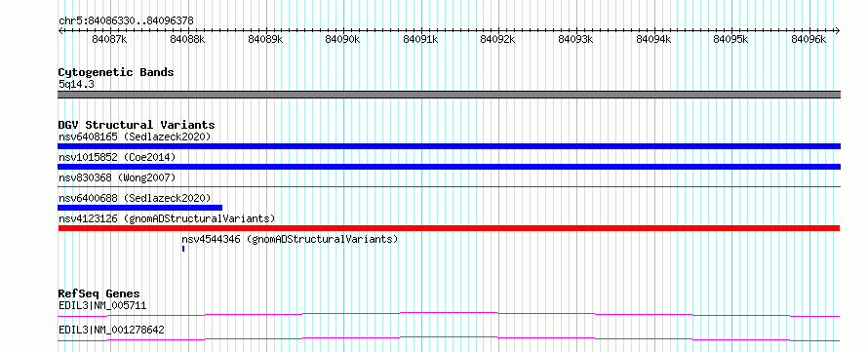Open the EDIL3|NM_001278642 transcript label
This screenshot has height=352, width=868.
coord(111,331)
